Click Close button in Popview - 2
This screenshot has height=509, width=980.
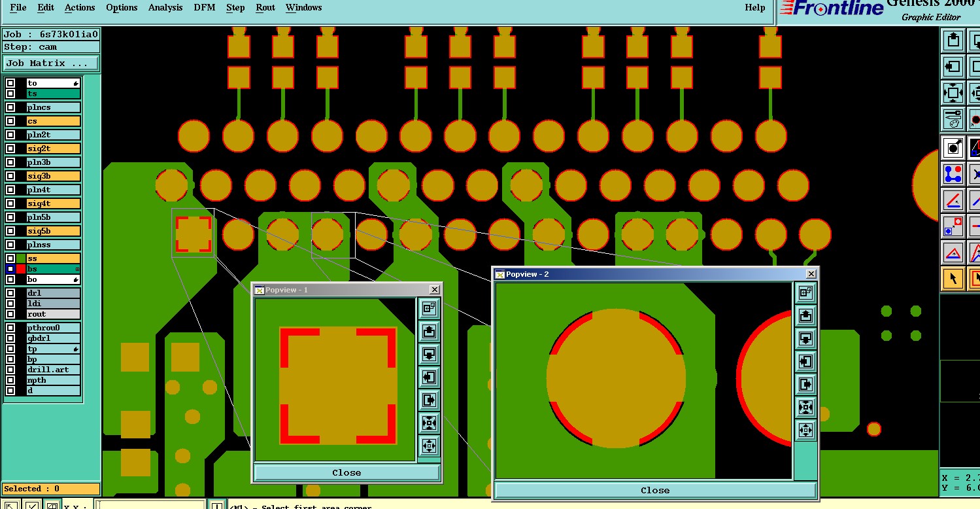655,490
